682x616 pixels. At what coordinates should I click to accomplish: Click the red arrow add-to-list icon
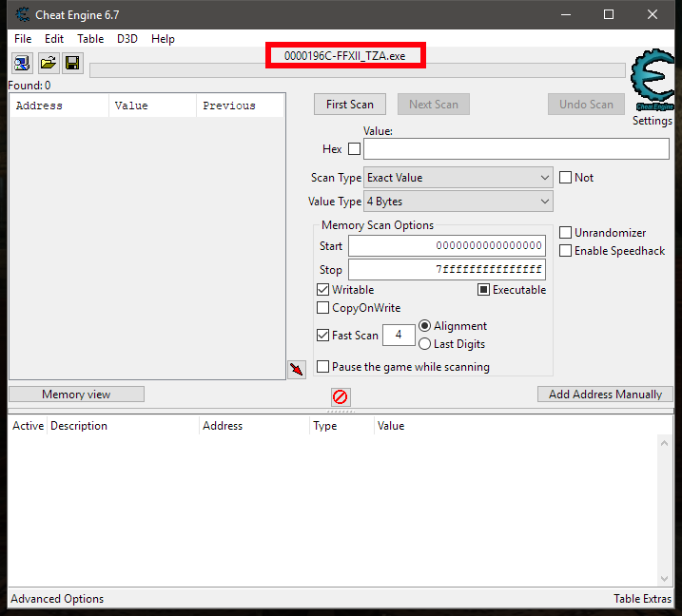pyautogui.click(x=297, y=369)
